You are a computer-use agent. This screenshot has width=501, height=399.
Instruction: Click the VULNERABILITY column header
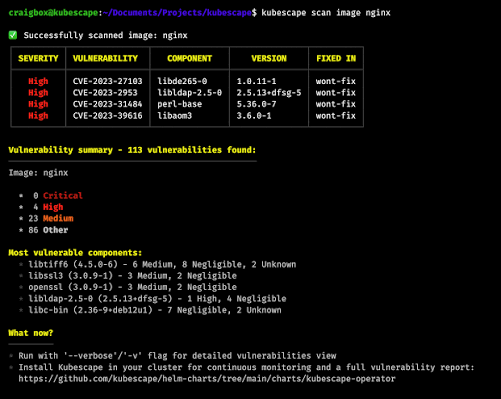(x=105, y=58)
